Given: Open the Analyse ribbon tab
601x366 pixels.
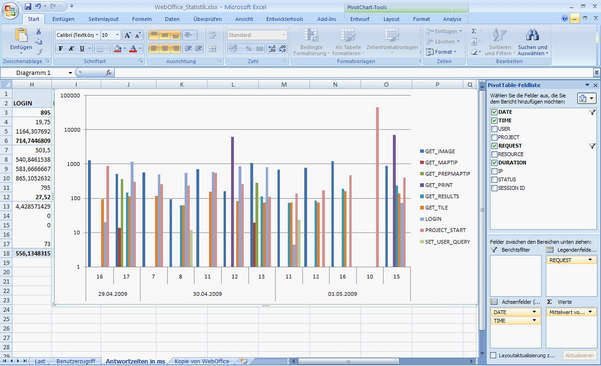Looking at the screenshot, I should point(452,19).
